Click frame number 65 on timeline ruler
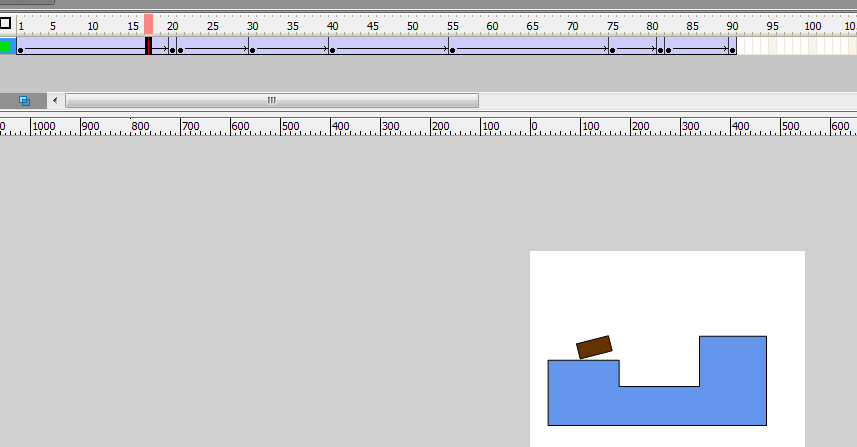This screenshot has height=447, width=857. coord(532,26)
